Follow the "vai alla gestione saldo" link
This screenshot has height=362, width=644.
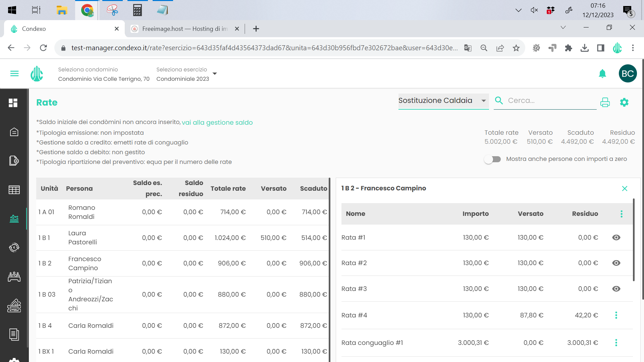pos(217,123)
